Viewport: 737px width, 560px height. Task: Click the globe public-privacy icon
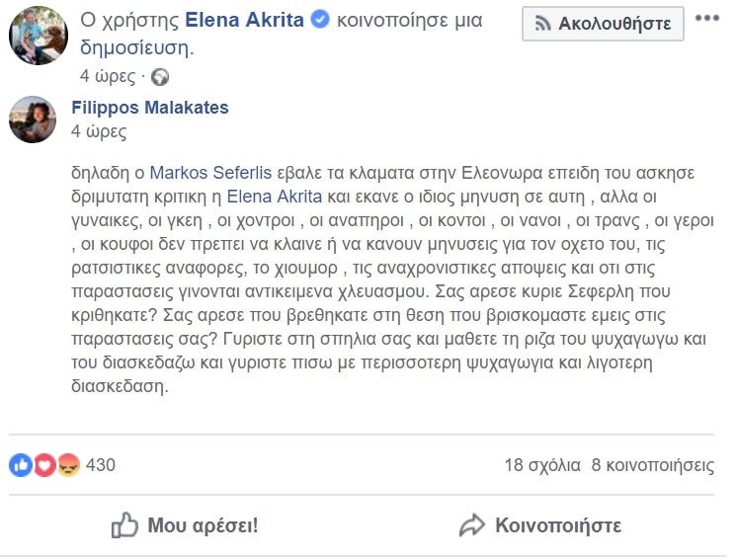pyautogui.click(x=160, y=76)
